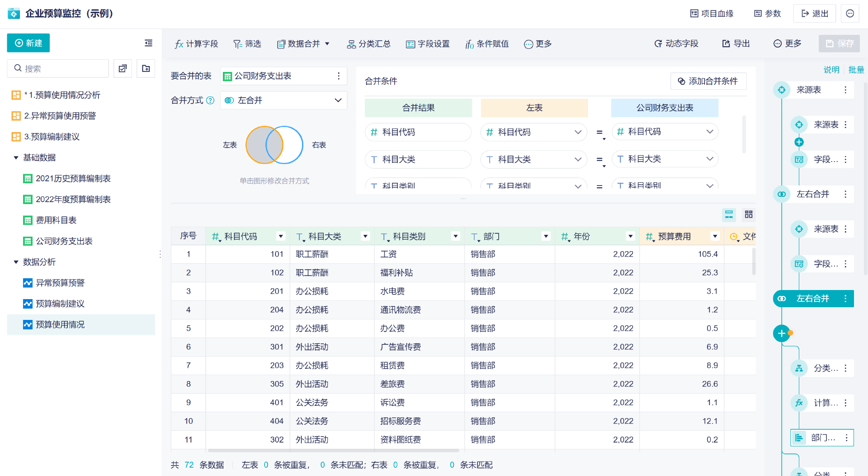Select the 筛选 filter tool
This screenshot has width=868, height=476.
[247, 44]
